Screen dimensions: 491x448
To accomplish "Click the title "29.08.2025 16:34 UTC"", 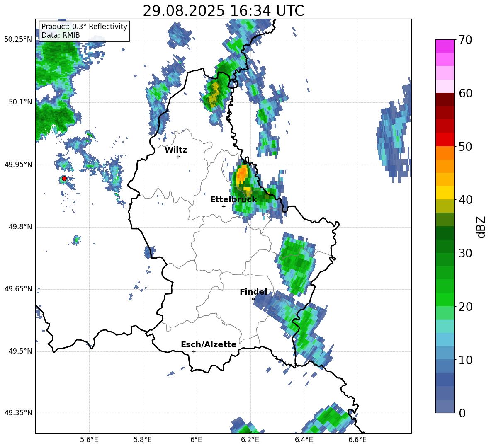I will pyautogui.click(x=223, y=11).
